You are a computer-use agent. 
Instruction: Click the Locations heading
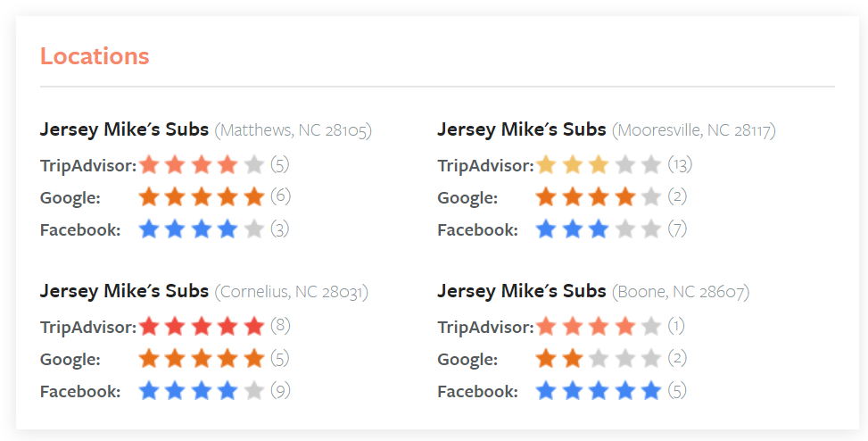click(x=95, y=56)
